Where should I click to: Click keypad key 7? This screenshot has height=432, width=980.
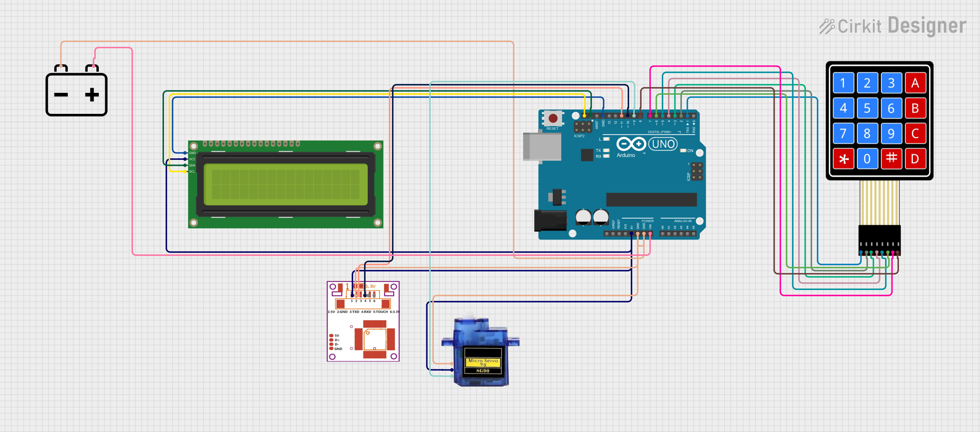[x=843, y=134]
